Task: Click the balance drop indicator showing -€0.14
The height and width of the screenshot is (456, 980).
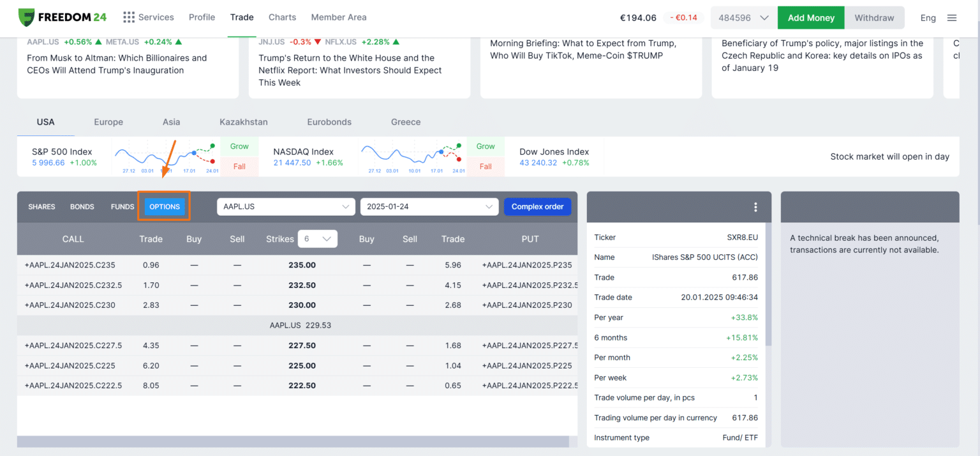Action: click(x=683, y=17)
